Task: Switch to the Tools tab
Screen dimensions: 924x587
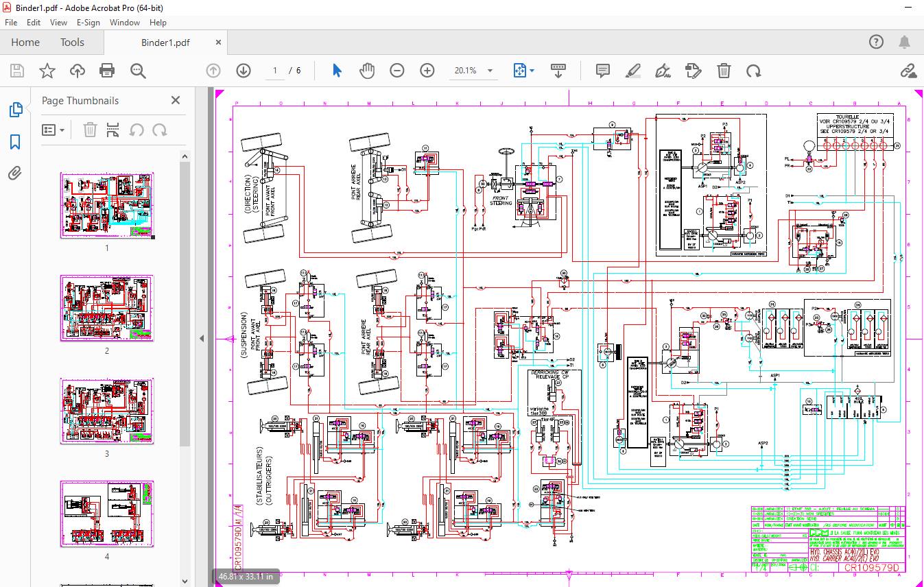Action: point(72,43)
